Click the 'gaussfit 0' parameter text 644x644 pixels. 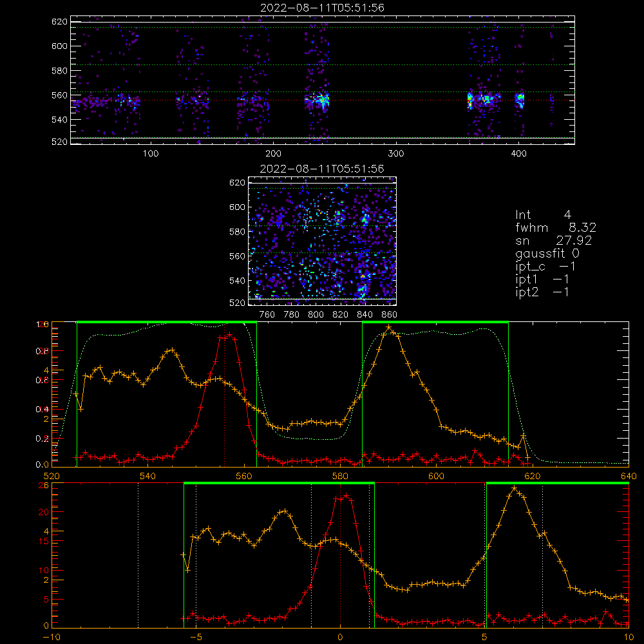click(547, 253)
